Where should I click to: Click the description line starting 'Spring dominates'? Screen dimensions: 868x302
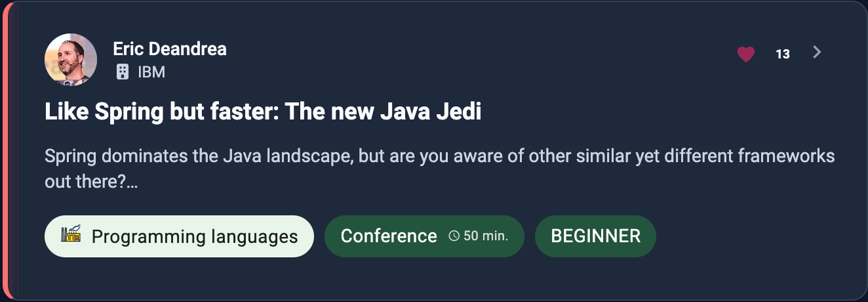(x=439, y=157)
